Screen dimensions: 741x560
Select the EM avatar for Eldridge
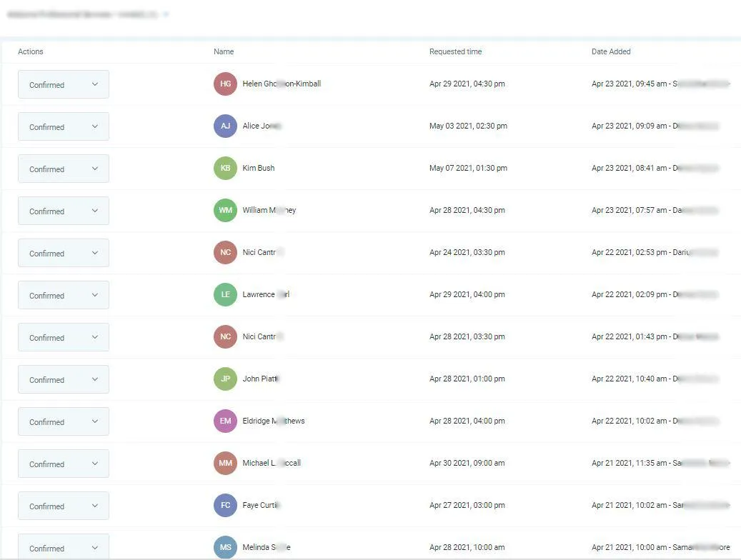pos(225,421)
